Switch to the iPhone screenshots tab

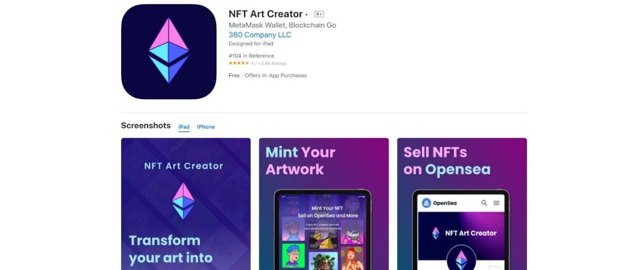click(x=205, y=127)
